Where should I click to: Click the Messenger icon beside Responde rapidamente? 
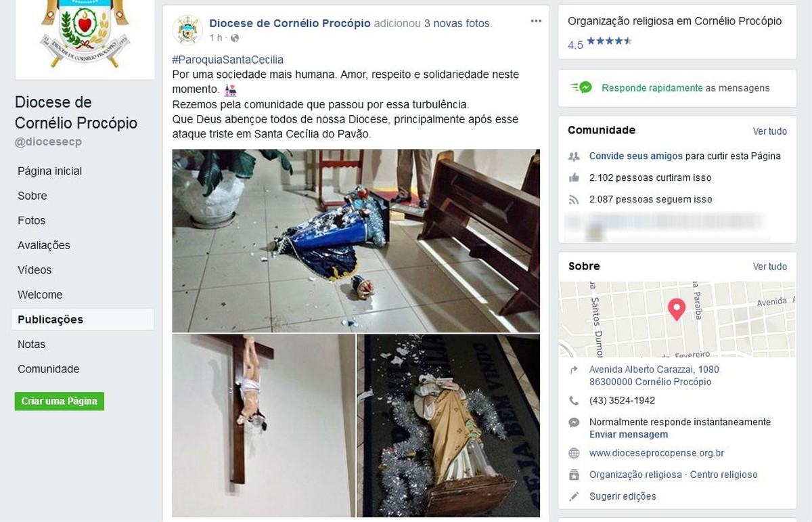coord(581,87)
